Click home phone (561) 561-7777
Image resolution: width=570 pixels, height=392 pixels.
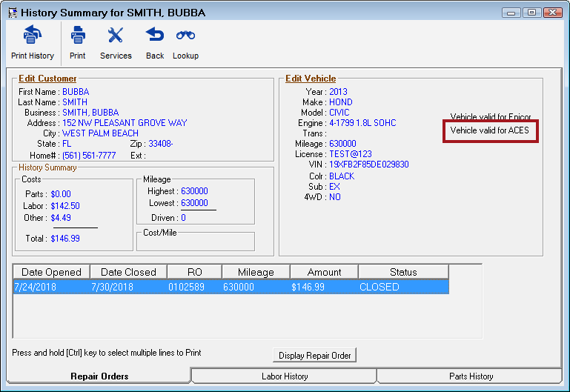(x=89, y=156)
